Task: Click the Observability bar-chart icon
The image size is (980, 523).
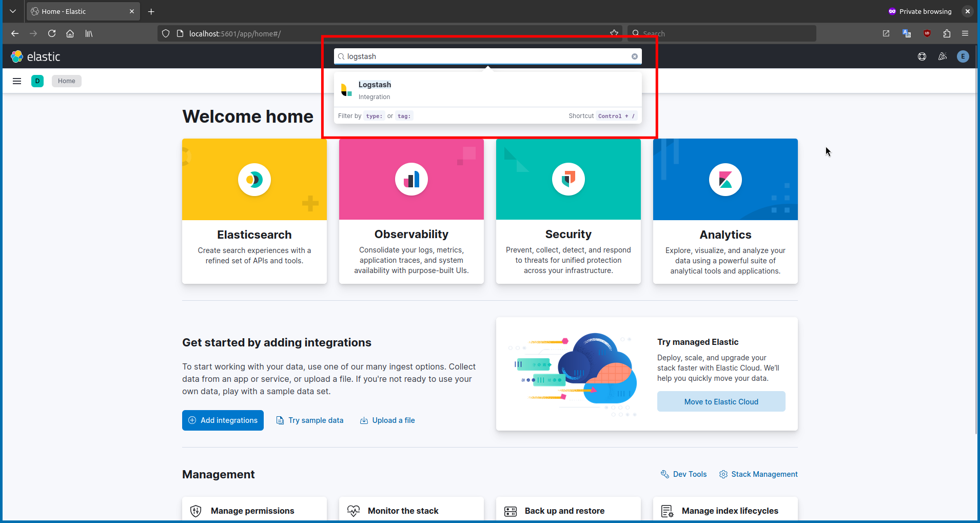Action: pos(411,179)
